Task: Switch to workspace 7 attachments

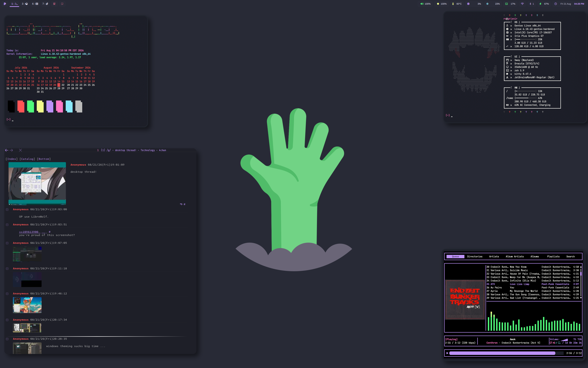Action: point(45,4)
